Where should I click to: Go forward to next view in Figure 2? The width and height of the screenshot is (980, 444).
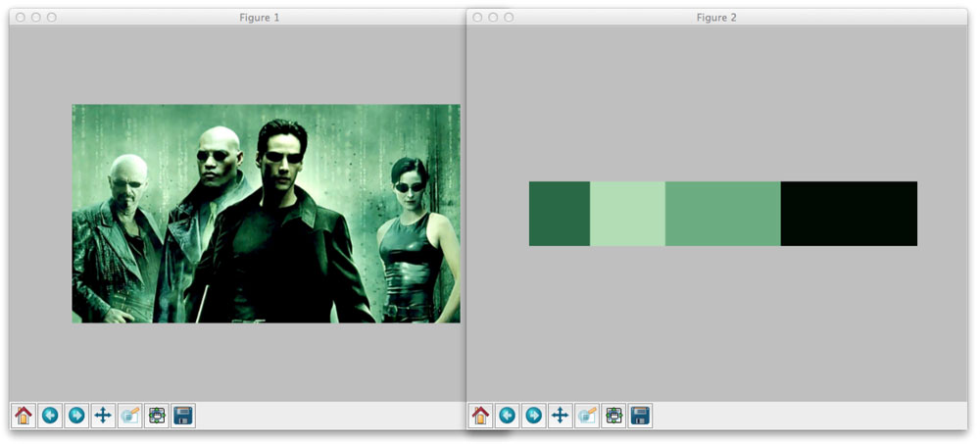point(534,416)
